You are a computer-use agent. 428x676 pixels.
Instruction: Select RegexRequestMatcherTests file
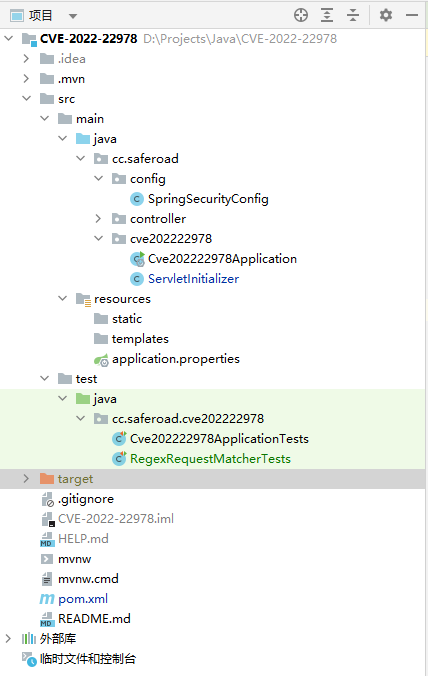[210, 459]
